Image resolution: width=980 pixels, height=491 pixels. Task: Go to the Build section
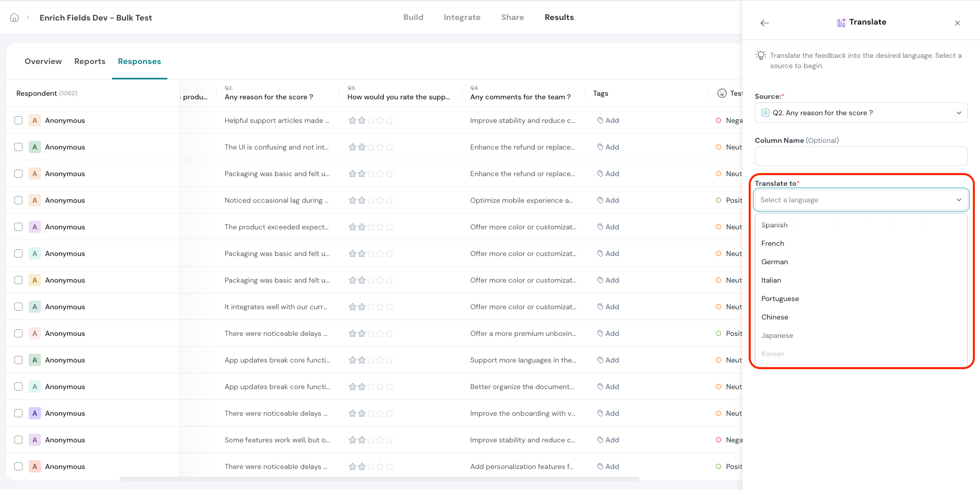[x=413, y=17]
